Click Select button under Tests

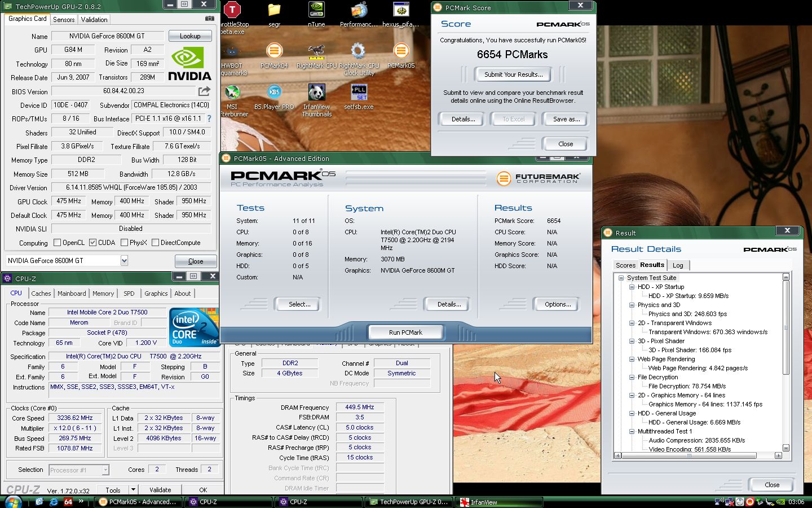click(299, 304)
